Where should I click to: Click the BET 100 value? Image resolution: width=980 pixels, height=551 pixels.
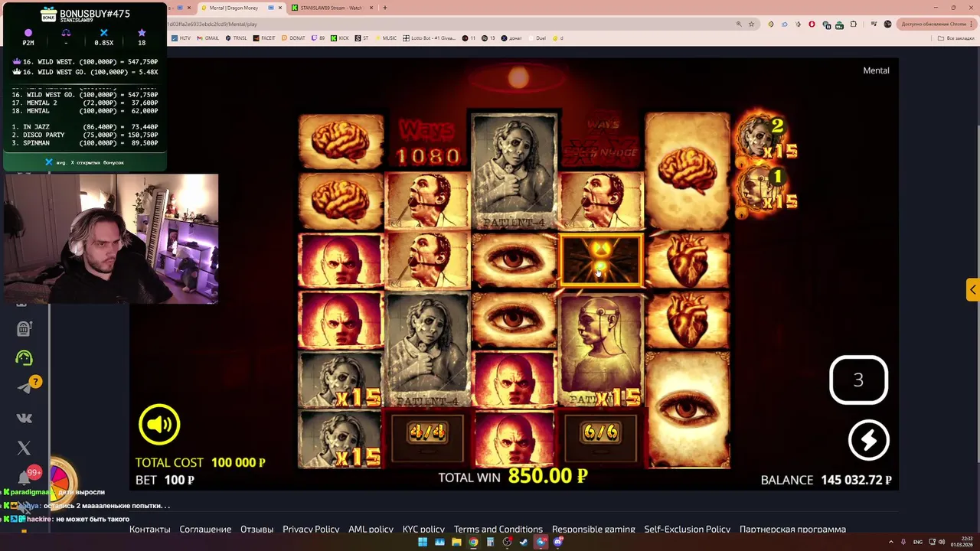[165, 480]
